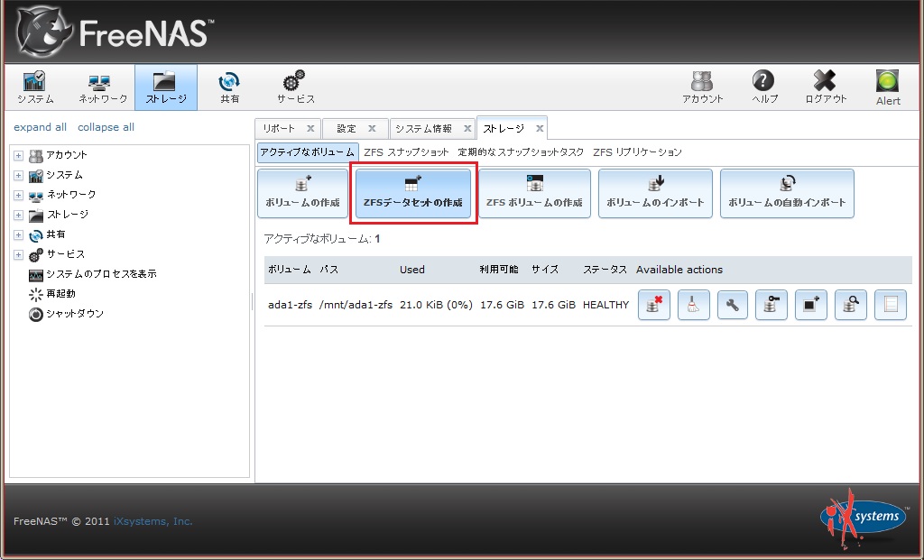Click the /mnt/ada1-zfs path cell
This screenshot has height=560, width=924.
[356, 305]
